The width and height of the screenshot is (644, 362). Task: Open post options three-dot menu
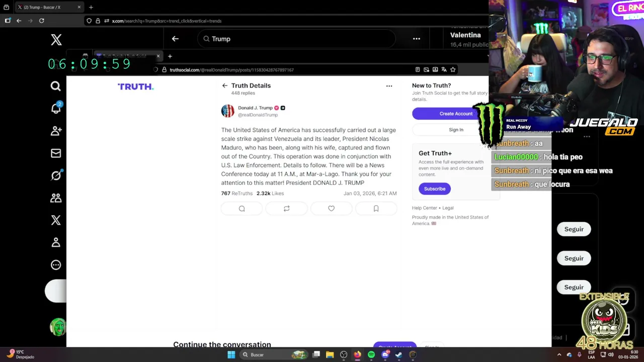(389, 86)
